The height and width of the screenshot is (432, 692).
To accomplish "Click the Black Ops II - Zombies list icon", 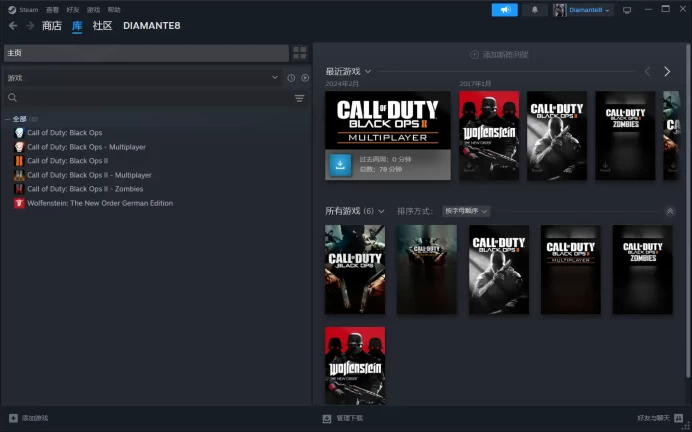I will [x=19, y=189].
